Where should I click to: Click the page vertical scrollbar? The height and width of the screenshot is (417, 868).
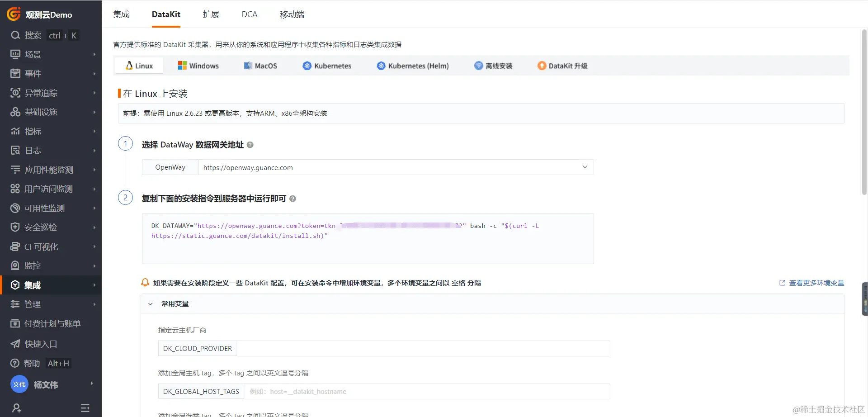tap(864, 112)
